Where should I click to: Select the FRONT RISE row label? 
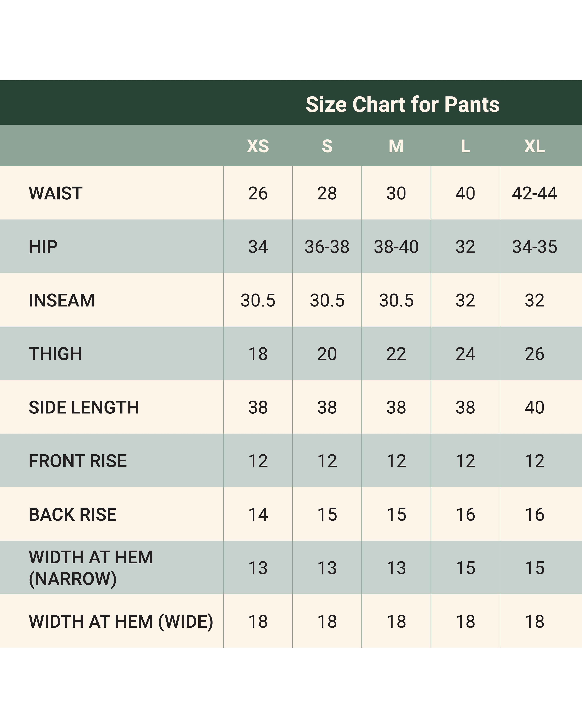point(78,461)
